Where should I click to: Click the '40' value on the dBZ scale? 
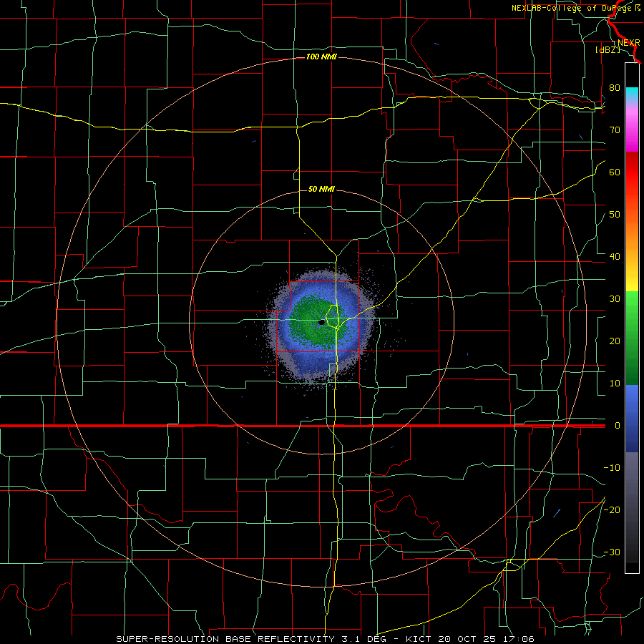[x=615, y=257]
